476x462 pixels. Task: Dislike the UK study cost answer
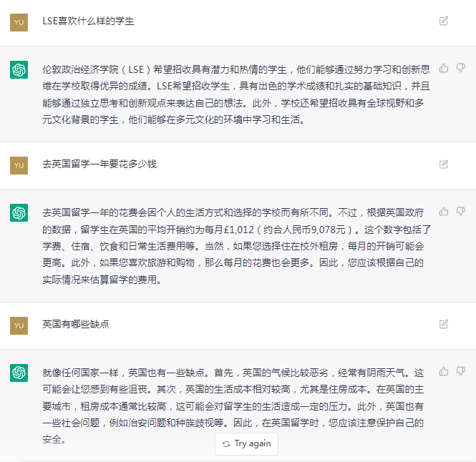tap(460, 212)
